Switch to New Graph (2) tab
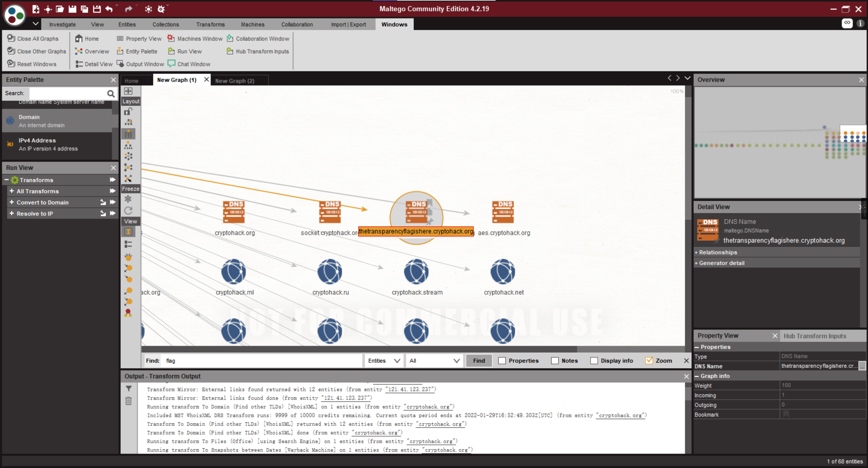The height and width of the screenshot is (468, 868). pos(235,81)
